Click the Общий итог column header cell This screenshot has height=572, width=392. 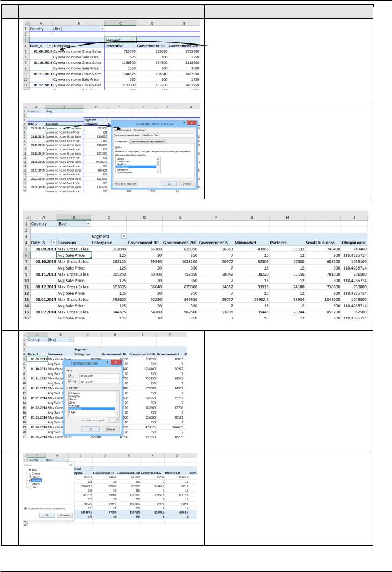pyautogui.click(x=354, y=243)
